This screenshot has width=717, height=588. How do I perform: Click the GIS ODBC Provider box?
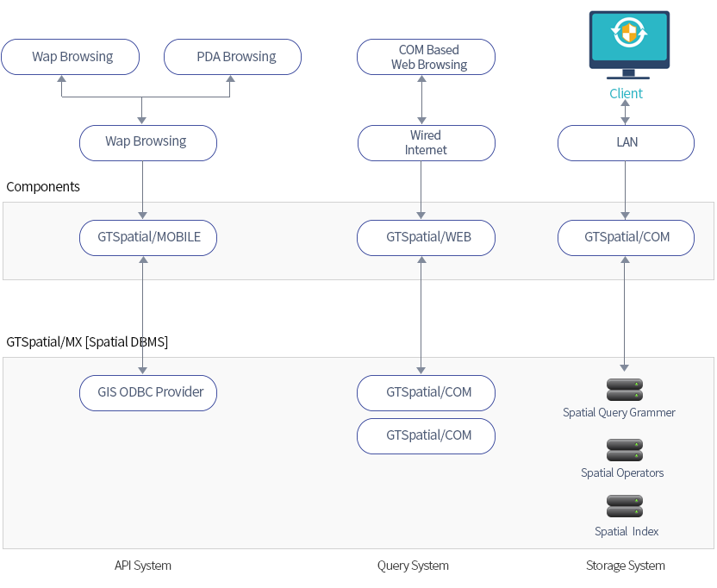coord(148,392)
